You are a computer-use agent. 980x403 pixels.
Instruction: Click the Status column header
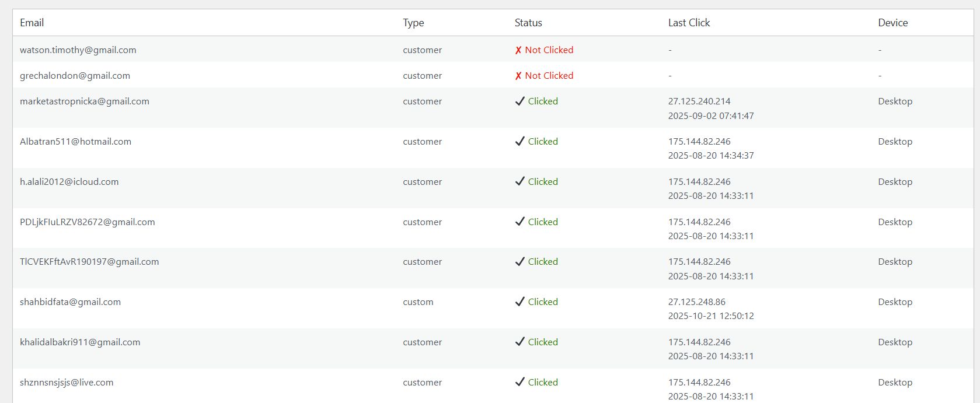(528, 23)
